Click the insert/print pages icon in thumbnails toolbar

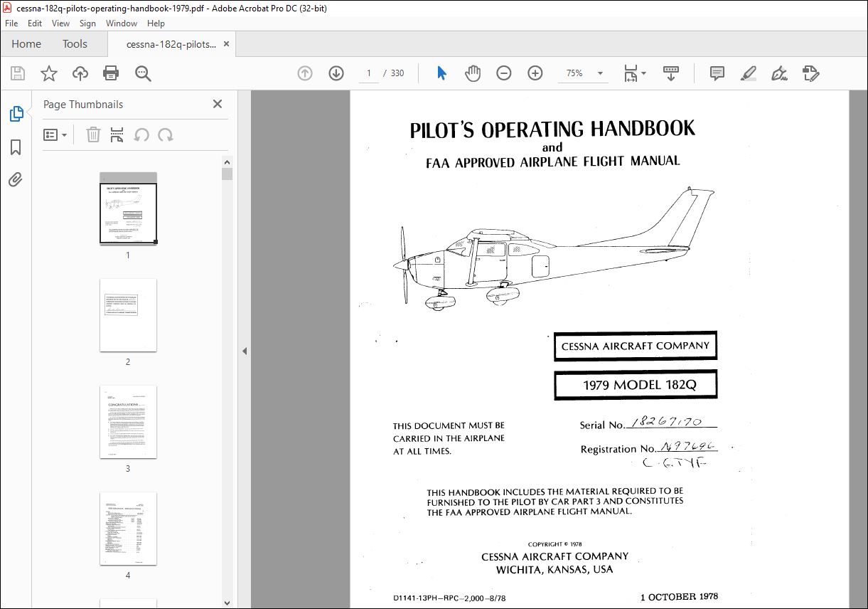click(x=117, y=134)
